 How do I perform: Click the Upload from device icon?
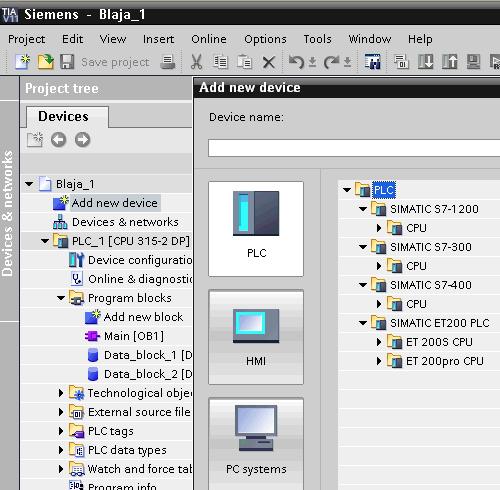click(x=450, y=62)
